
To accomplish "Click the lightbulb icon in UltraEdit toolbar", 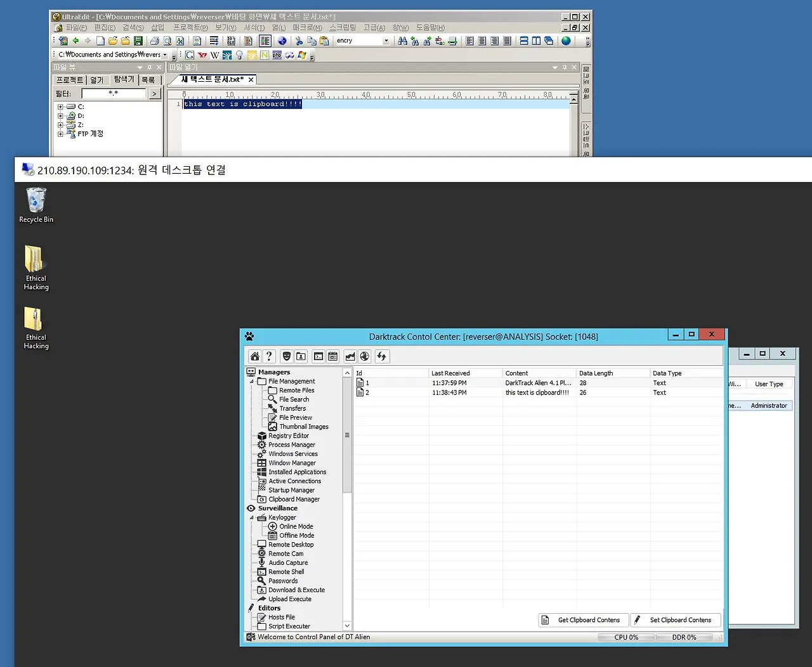I will pyautogui.click(x=239, y=55).
